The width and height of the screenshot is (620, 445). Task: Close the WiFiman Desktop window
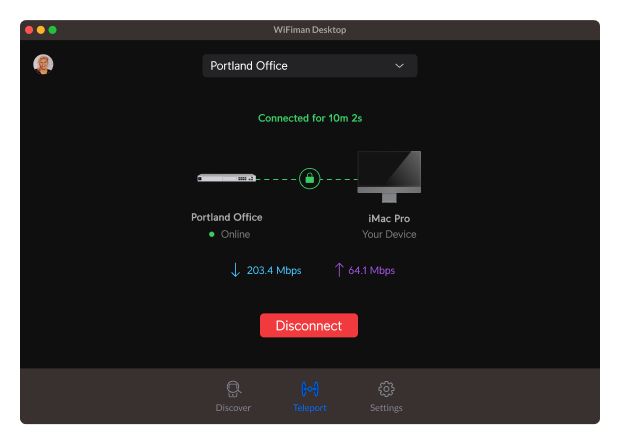click(x=29, y=30)
